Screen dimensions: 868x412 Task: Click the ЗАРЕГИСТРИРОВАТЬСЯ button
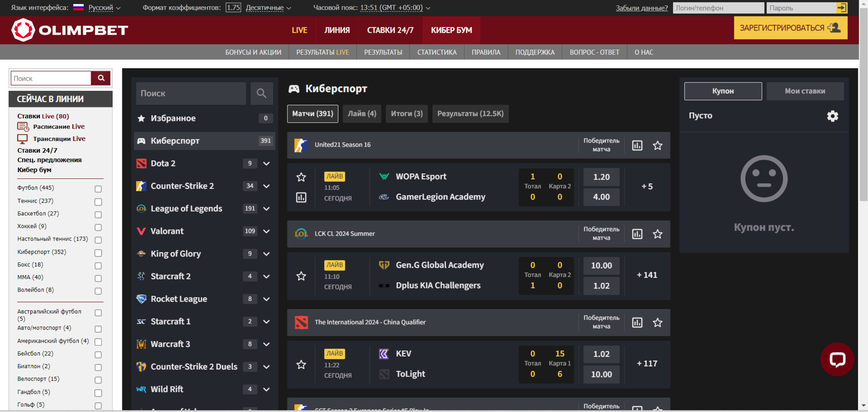(790, 28)
